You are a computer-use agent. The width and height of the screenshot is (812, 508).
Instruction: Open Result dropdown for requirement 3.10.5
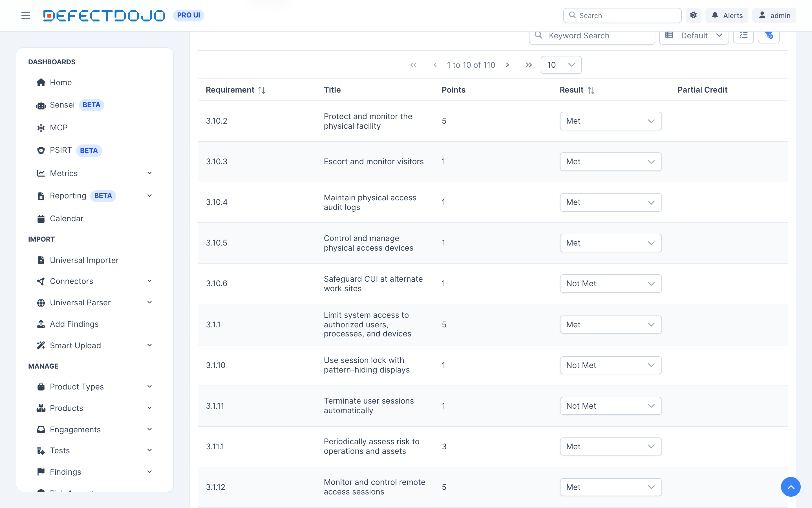611,243
